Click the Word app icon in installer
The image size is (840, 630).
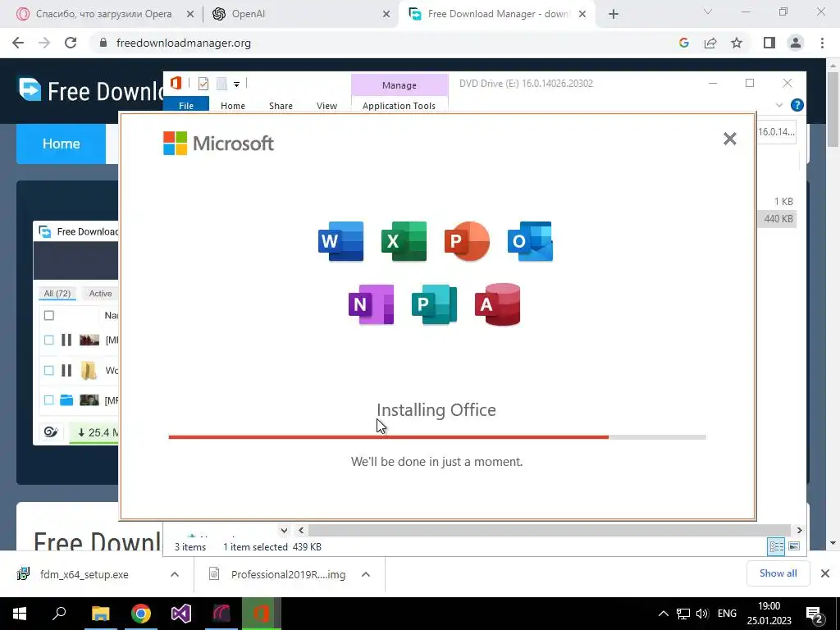point(340,241)
